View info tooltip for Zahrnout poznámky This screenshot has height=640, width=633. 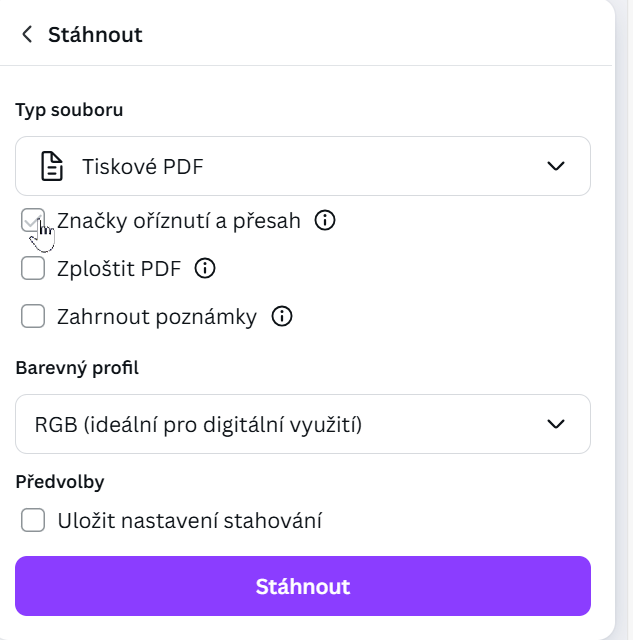point(282,317)
